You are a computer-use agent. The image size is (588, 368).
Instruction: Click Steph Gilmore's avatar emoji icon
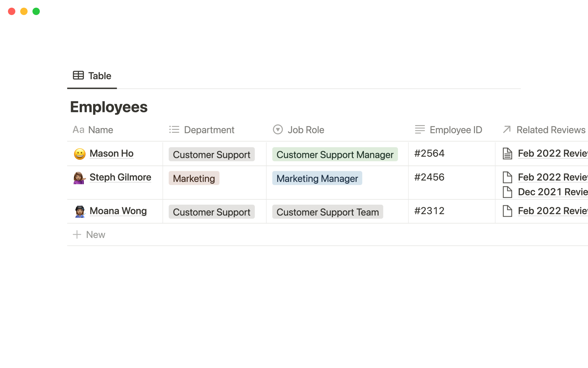(80, 178)
